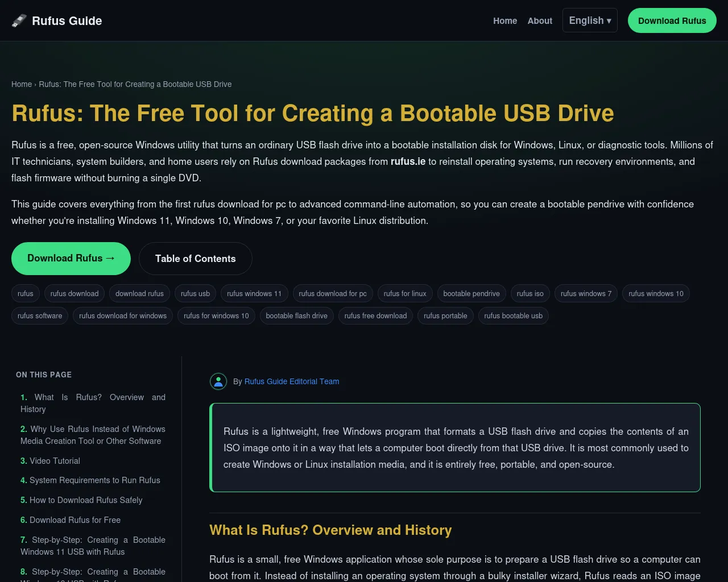The height and width of the screenshot is (582, 728).
Task: Select the 'rufus portable' tag
Action: [445, 315]
